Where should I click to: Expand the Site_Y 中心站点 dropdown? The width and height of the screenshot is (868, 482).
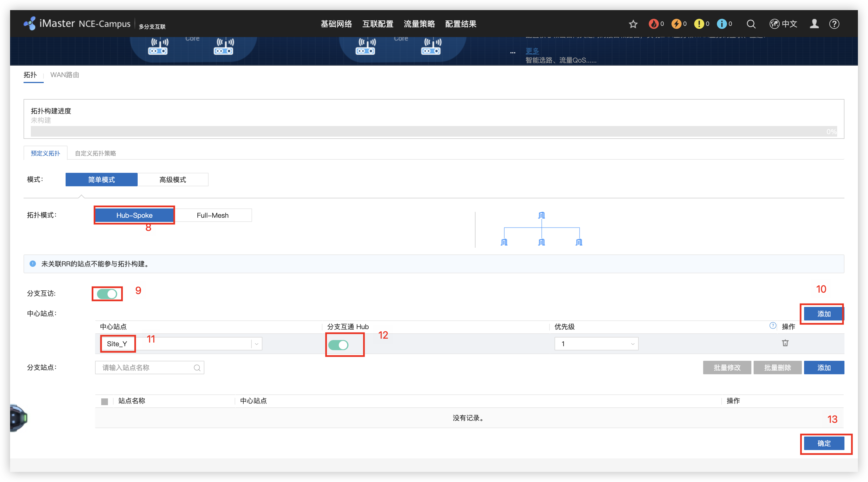[257, 344]
